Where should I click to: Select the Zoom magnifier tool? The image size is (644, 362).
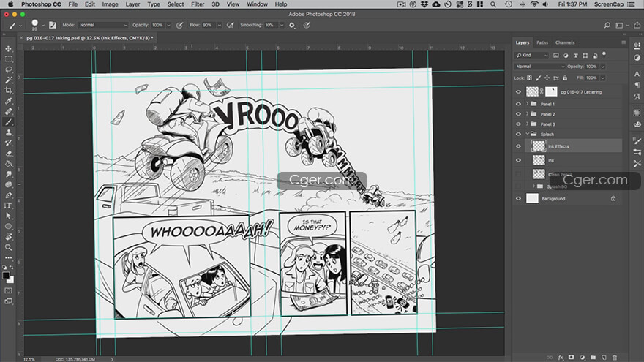(8, 247)
